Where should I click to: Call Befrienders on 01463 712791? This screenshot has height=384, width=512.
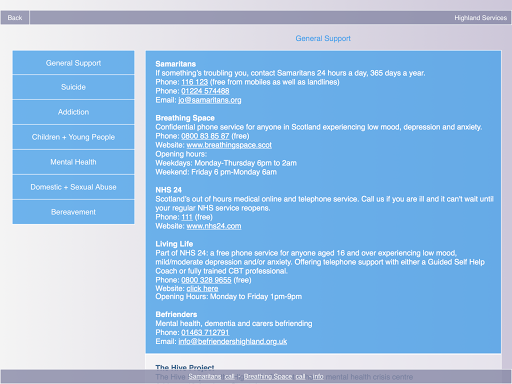coord(205,332)
